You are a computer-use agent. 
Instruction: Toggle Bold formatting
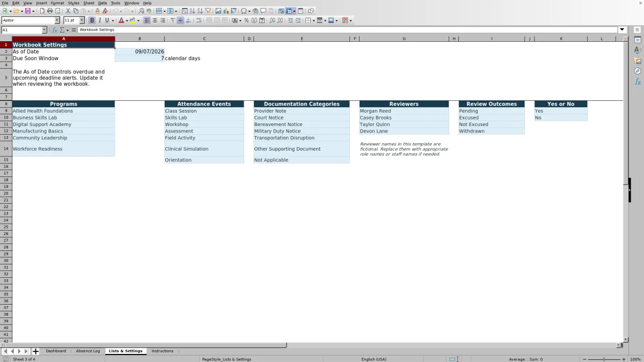pos(92,20)
